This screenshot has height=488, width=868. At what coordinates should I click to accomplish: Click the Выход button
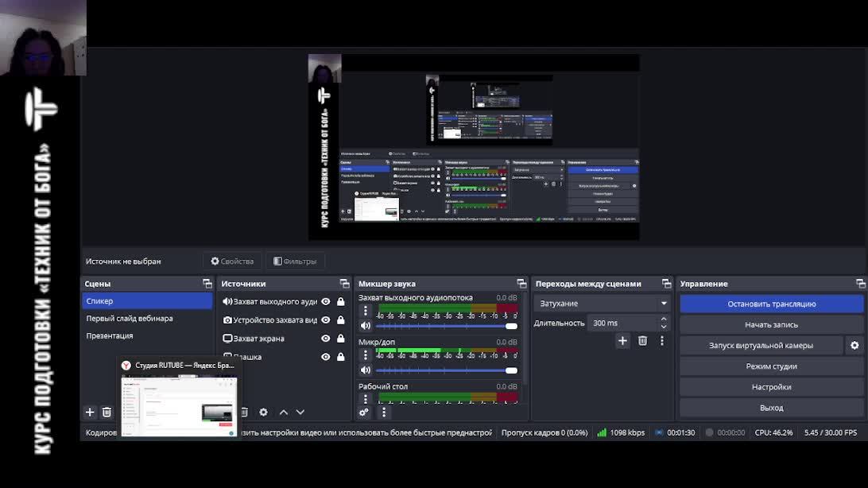tap(772, 408)
